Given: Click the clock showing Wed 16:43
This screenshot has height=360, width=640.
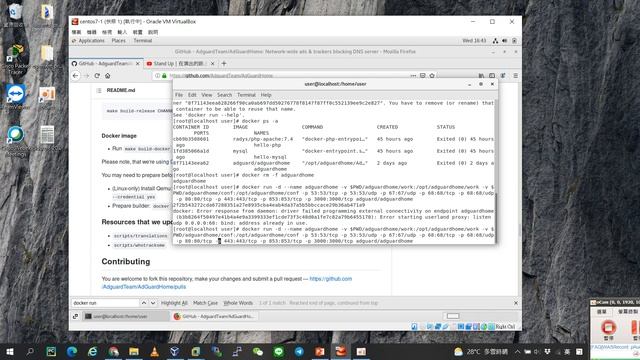Looking at the screenshot, I should coord(474,41).
